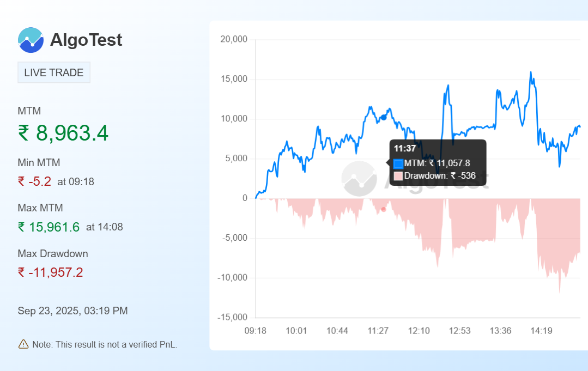Click the Max Drawdown value ₹ -11,957.2
The image size is (588, 371).
point(50,272)
